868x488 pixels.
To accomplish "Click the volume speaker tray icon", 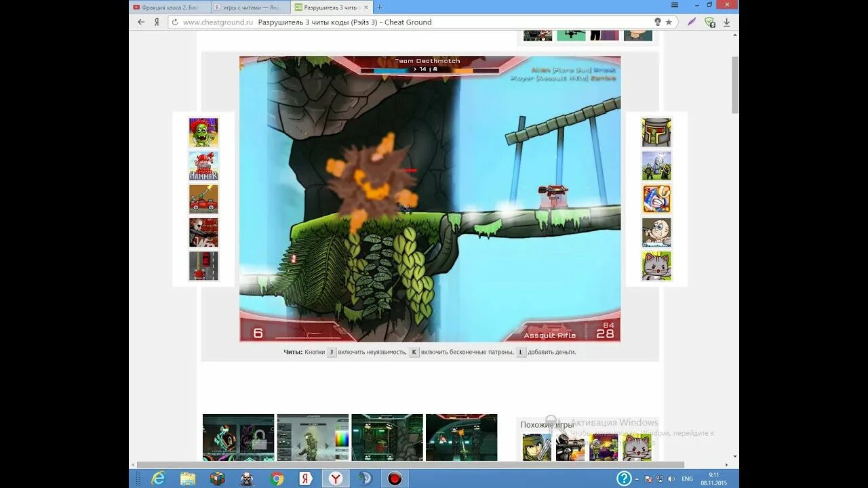I will (670, 479).
